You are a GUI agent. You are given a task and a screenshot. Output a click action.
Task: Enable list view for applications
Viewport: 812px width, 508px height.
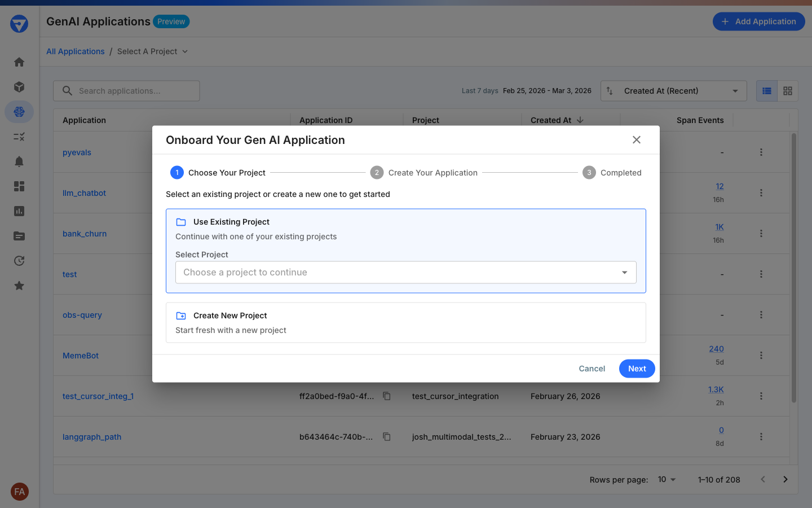tap(766, 90)
